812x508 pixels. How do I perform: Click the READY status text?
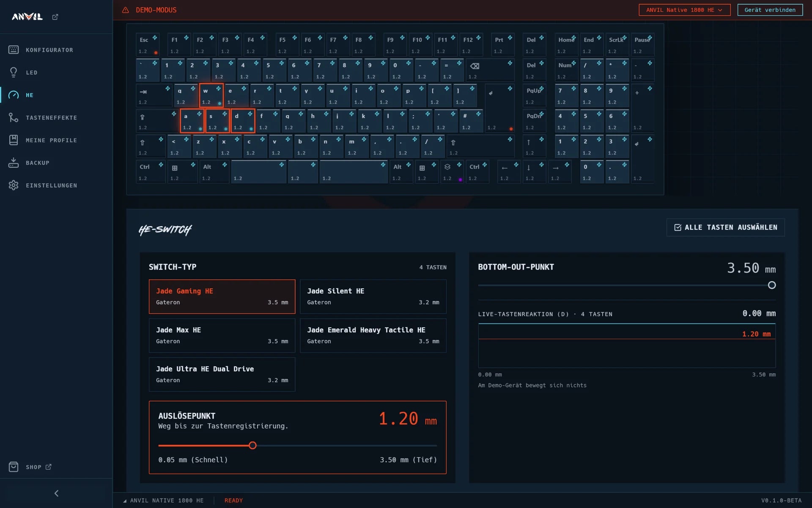(x=233, y=500)
